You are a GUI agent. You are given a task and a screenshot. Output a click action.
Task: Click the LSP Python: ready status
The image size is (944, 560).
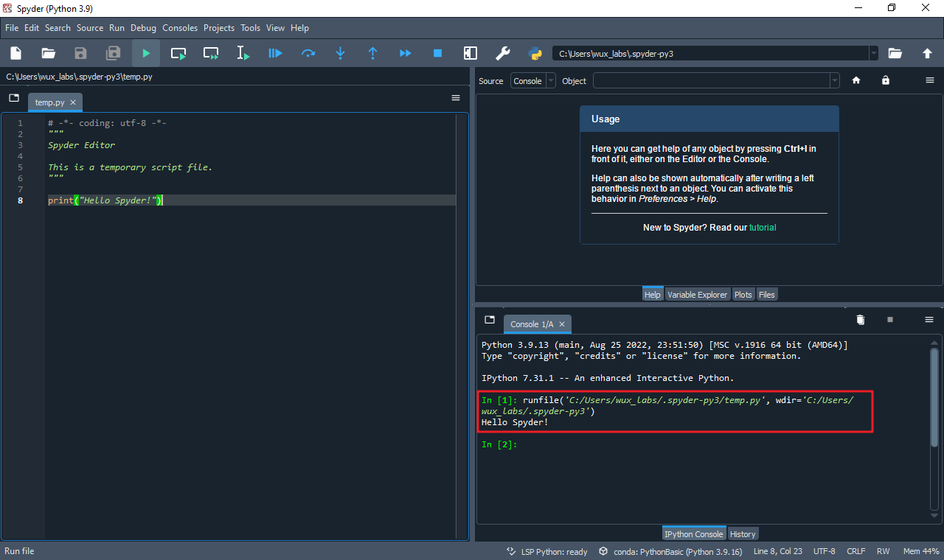[x=546, y=551]
